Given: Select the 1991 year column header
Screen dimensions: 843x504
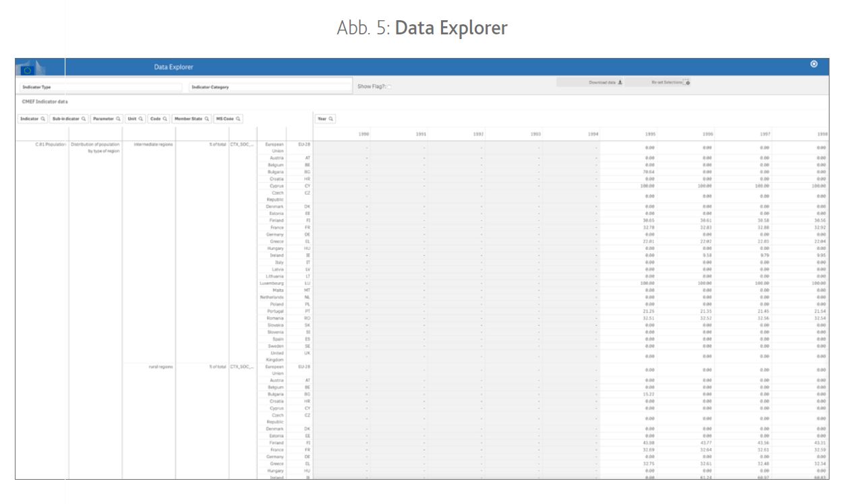Looking at the screenshot, I should click(x=420, y=134).
